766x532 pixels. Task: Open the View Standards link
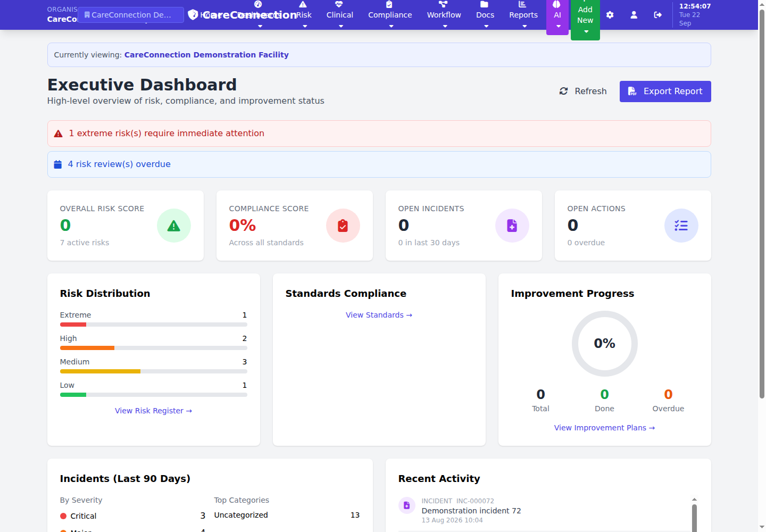click(x=379, y=315)
